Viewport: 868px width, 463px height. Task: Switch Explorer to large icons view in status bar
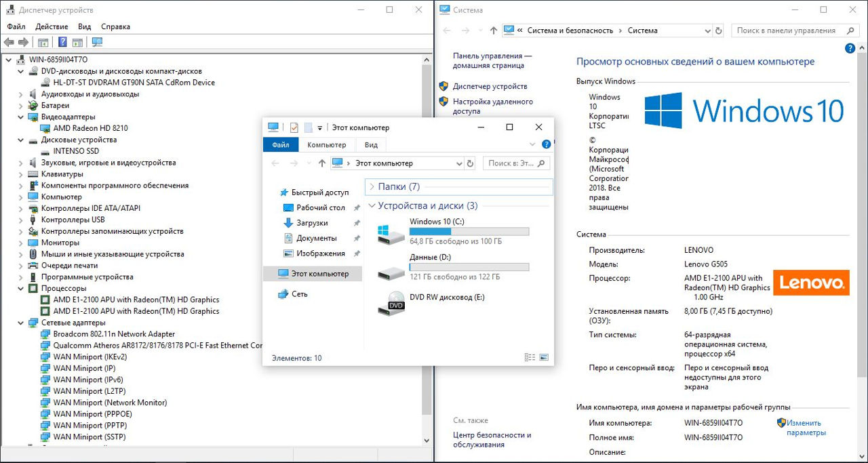point(543,357)
